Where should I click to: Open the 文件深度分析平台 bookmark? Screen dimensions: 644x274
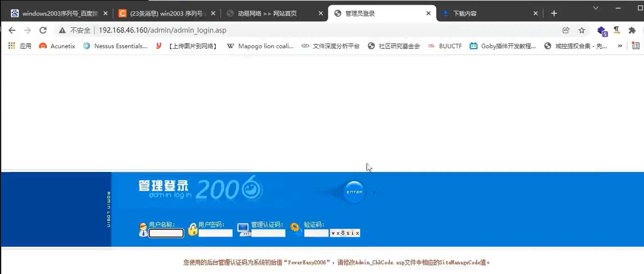point(330,46)
